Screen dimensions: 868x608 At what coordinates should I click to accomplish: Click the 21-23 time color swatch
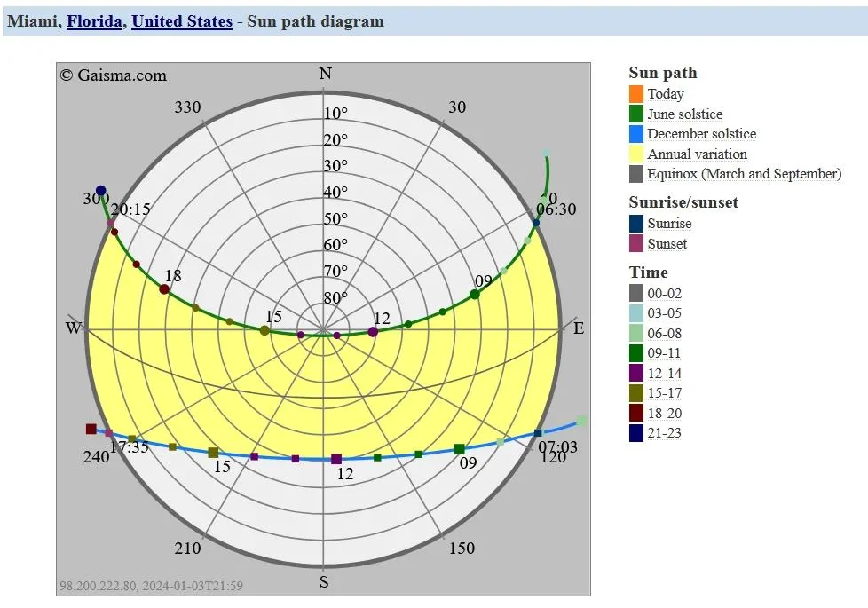(636, 432)
